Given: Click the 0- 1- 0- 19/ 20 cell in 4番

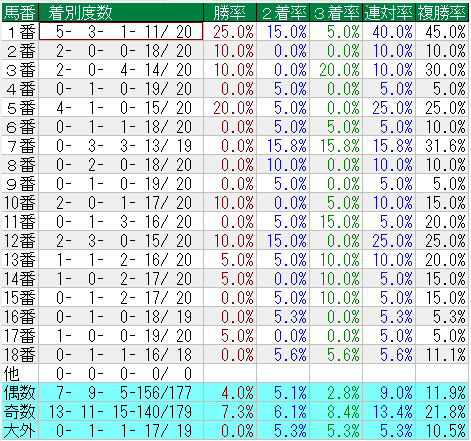Looking at the screenshot, I should 121,89.
